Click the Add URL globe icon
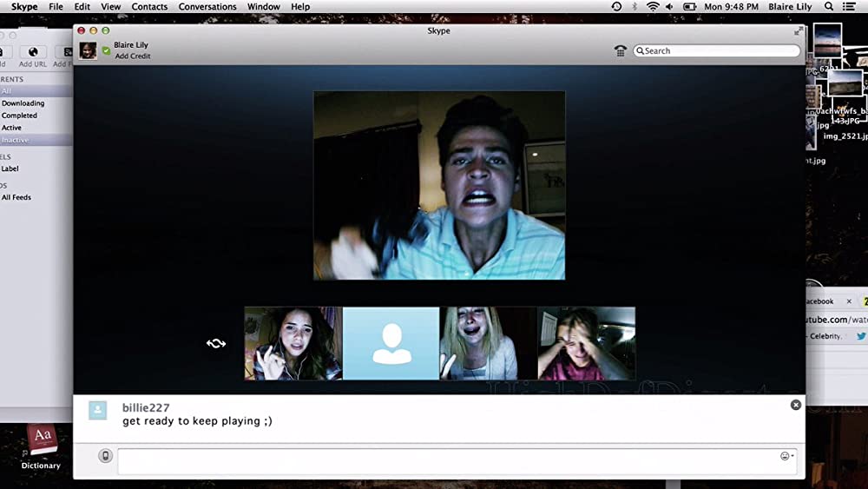Screen dimensions: 868x489 point(32,53)
